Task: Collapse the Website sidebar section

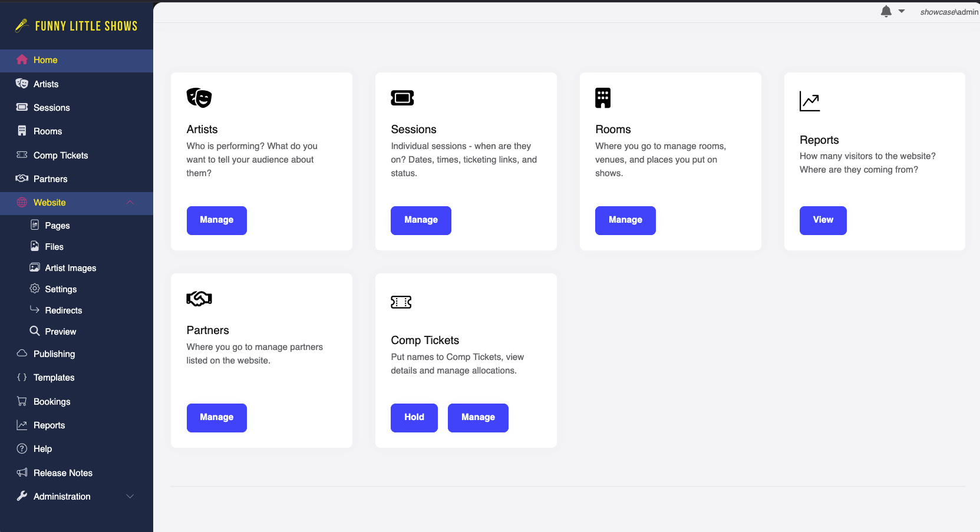Action: [130, 203]
